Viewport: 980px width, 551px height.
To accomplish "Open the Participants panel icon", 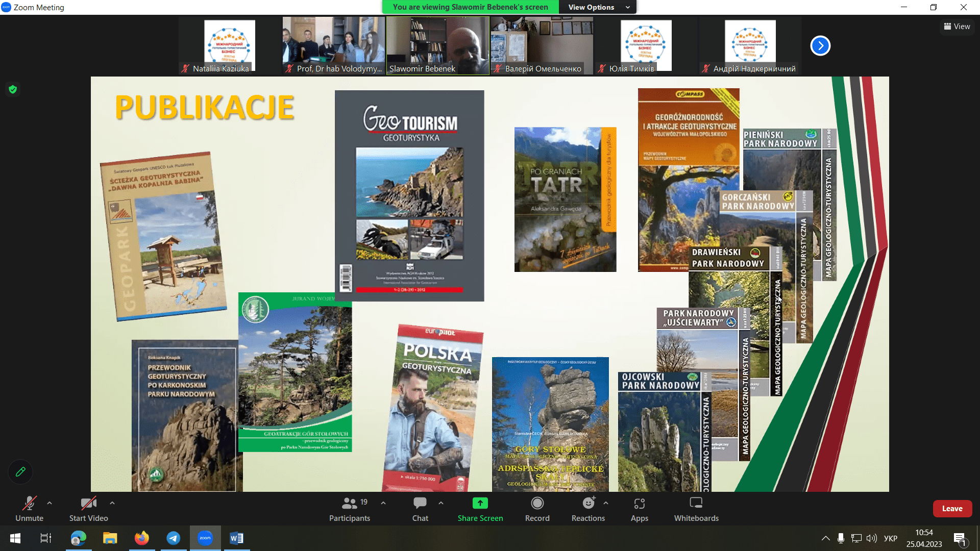I will click(350, 504).
